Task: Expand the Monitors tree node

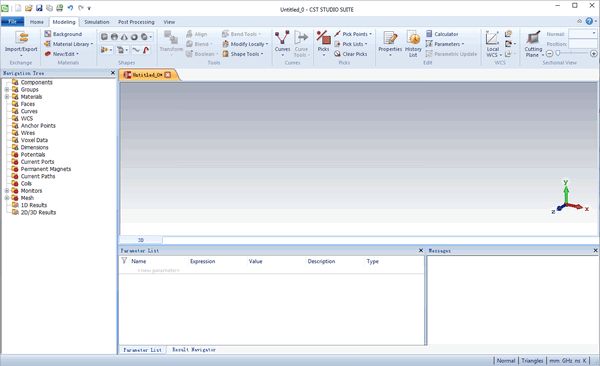Action: (7, 191)
